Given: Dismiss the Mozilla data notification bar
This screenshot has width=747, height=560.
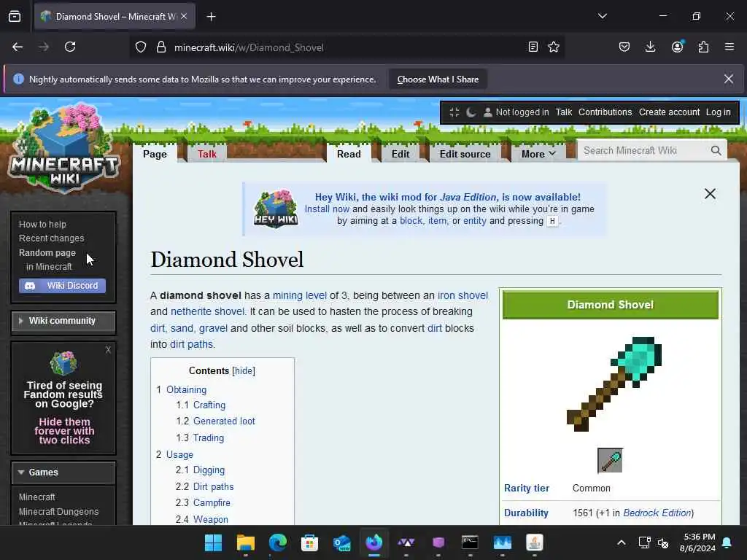Looking at the screenshot, I should tap(729, 79).
